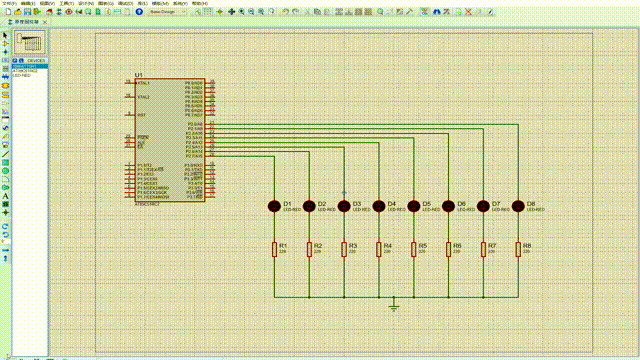Select the Component Mode tool
The image size is (640, 360).
pos(5,43)
